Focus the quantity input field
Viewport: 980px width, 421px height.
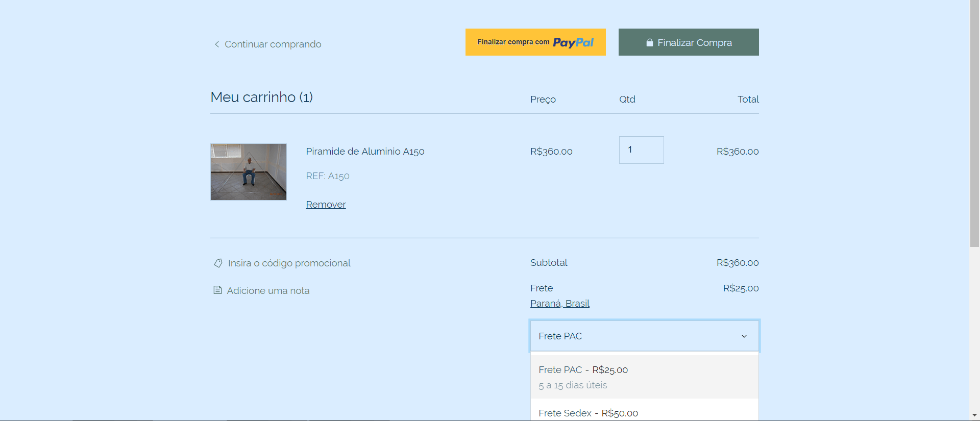click(x=641, y=150)
